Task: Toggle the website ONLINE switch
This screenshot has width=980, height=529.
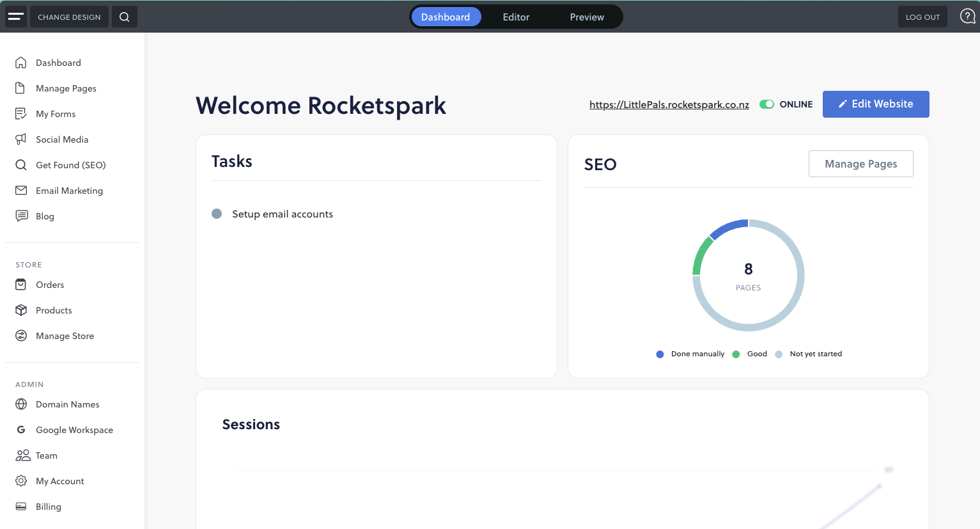Action: coord(766,104)
